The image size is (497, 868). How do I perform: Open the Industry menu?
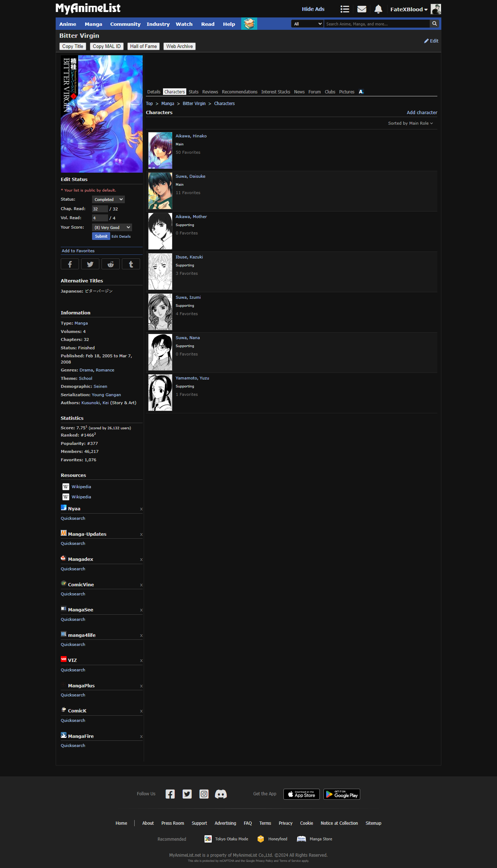click(158, 24)
